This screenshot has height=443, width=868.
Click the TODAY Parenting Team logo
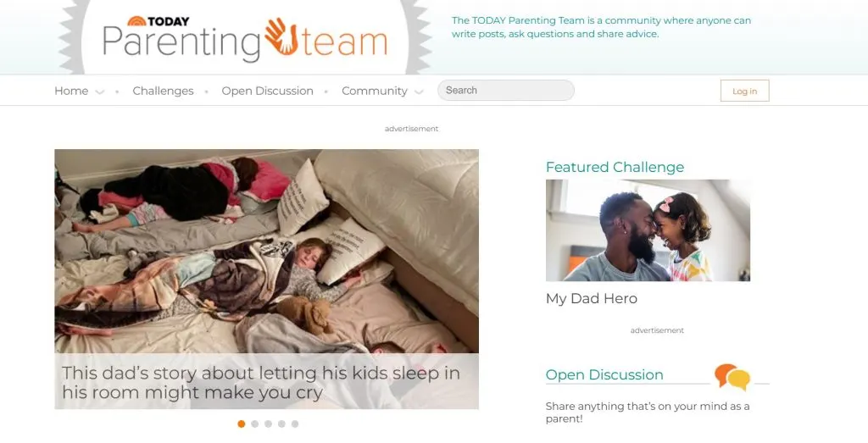click(245, 37)
